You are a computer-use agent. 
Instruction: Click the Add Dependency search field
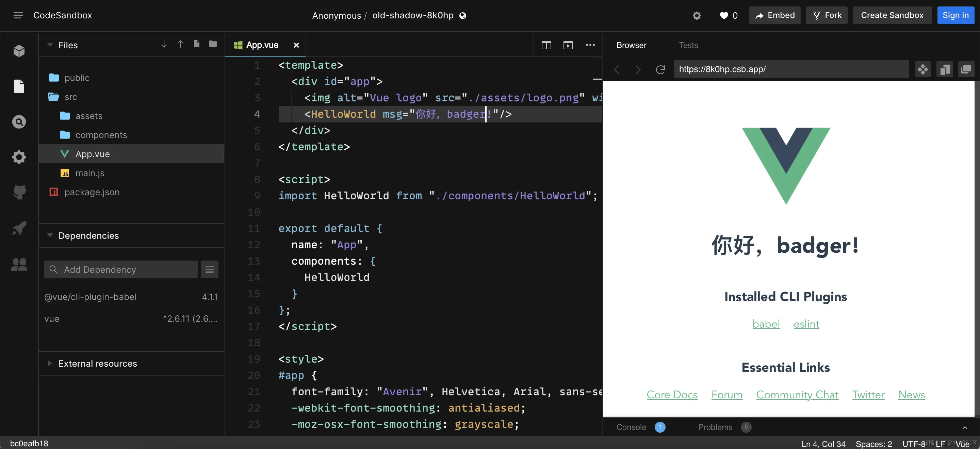click(x=121, y=269)
